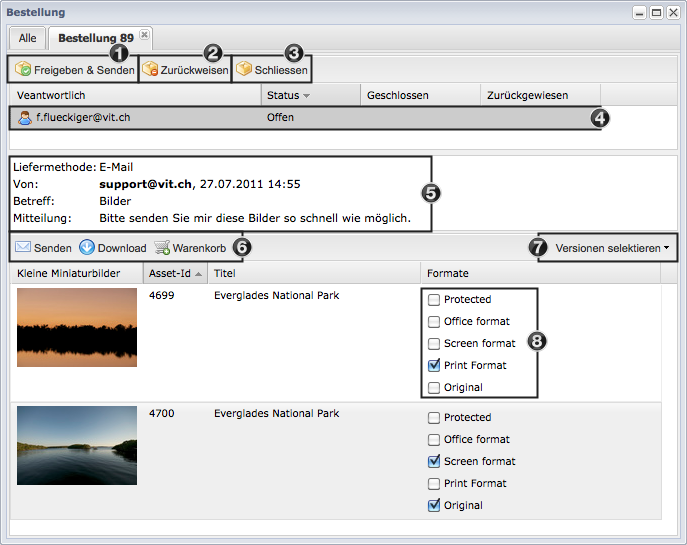The width and height of the screenshot is (687, 545).
Task: Click Everglades National Park title of 4699
Action: coord(276,295)
